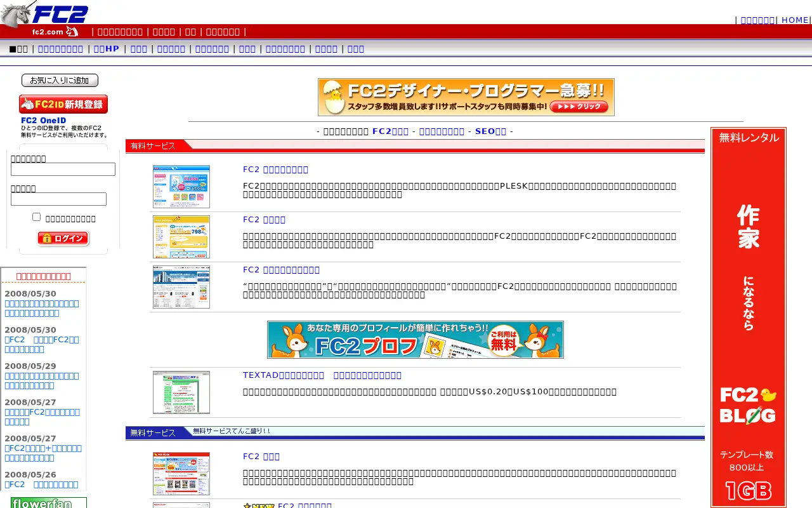812x508 pixels.
Task: Open the HOME link
Action: (x=795, y=20)
